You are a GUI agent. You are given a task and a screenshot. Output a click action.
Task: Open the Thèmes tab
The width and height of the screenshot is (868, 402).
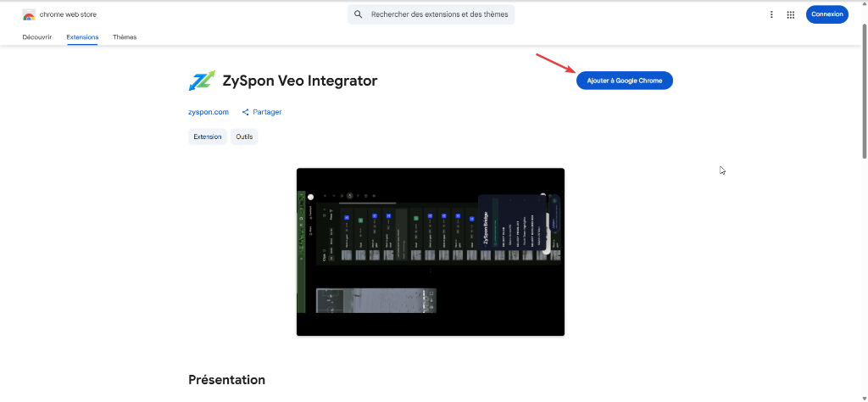coord(125,37)
